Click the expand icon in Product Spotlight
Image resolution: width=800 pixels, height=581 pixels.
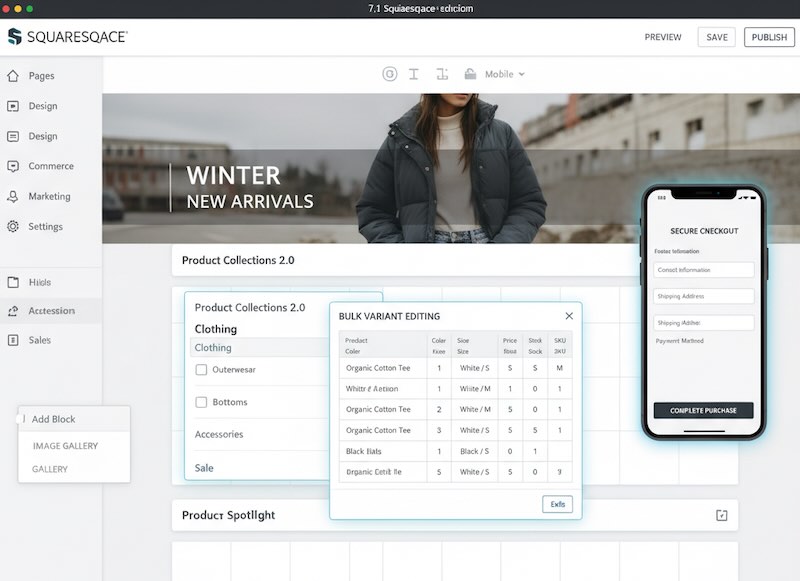[722, 515]
